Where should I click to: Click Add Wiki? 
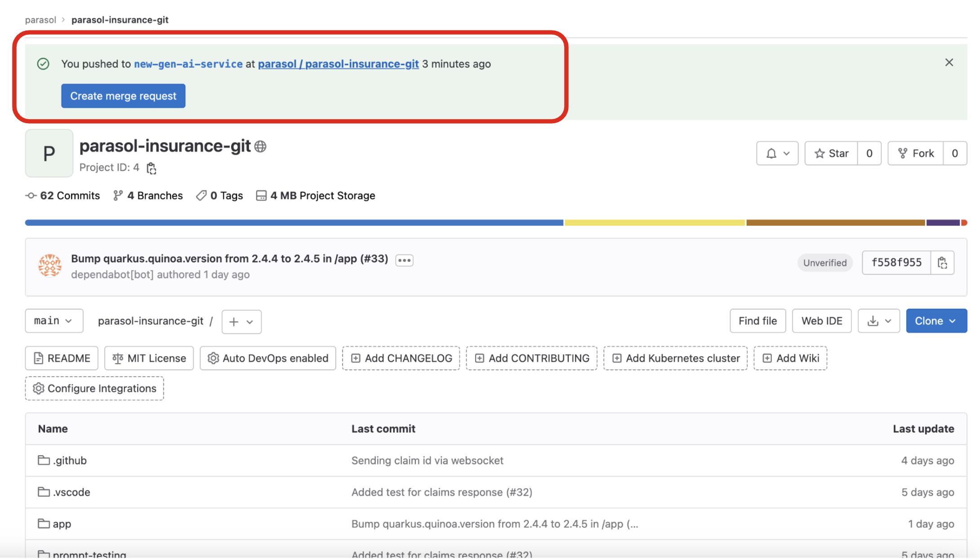pos(790,358)
